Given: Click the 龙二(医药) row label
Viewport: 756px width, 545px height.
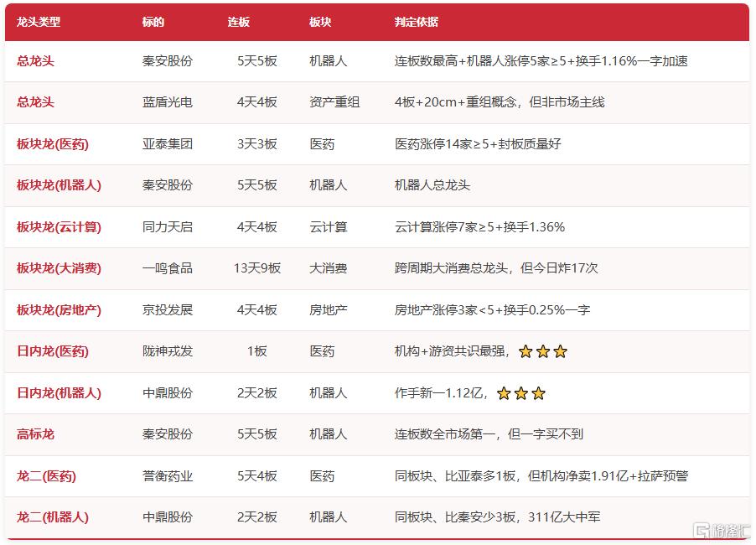Looking at the screenshot, I should pos(46,476).
